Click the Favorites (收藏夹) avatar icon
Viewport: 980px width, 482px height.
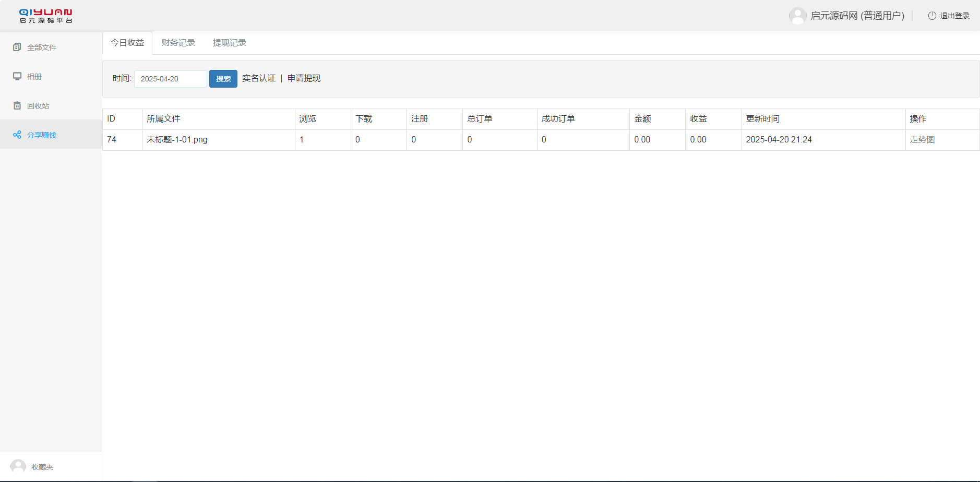[x=18, y=466]
